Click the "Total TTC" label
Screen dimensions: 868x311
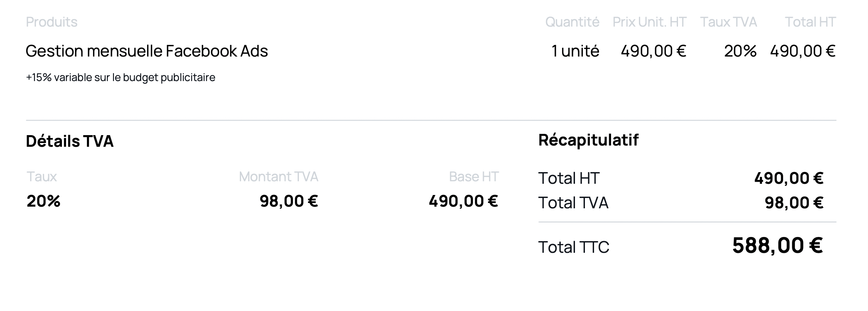pyautogui.click(x=574, y=247)
